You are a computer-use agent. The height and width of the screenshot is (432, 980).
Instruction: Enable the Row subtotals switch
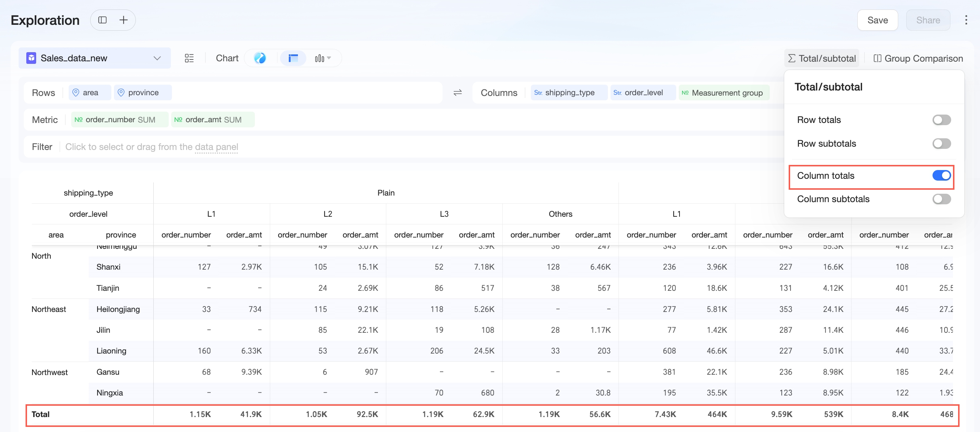tap(941, 143)
